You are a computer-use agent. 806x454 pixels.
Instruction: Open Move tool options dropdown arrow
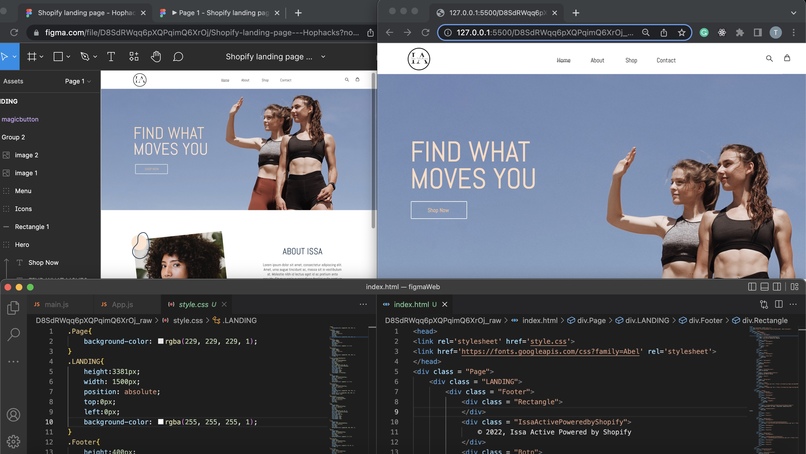click(14, 57)
